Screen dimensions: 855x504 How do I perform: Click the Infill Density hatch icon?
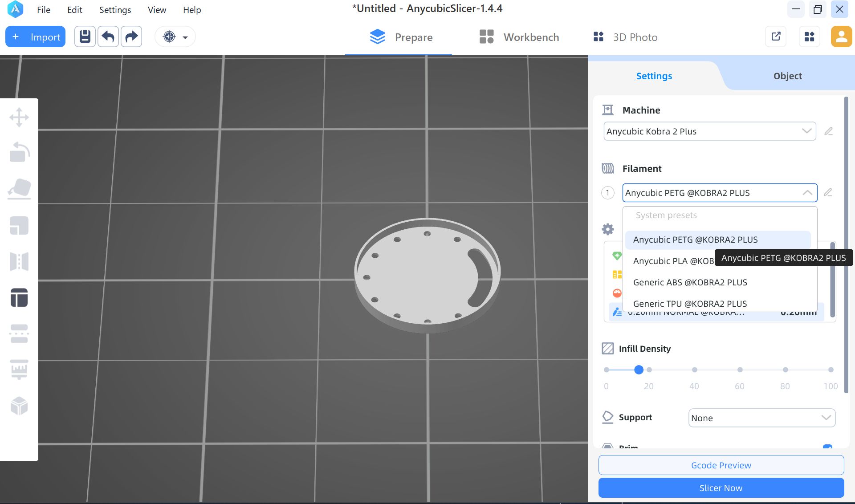pyautogui.click(x=608, y=348)
